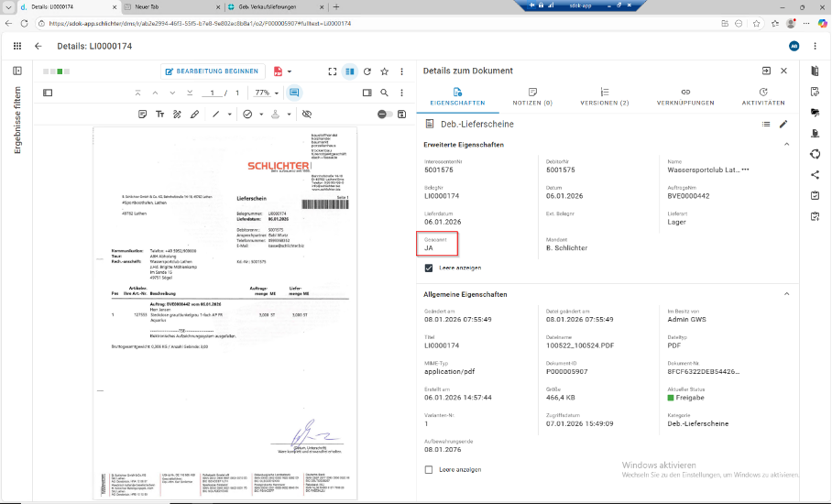Screen dimensions: 832x504
Task: Switch to the Versionen (2) tab
Action: pyautogui.click(x=605, y=97)
